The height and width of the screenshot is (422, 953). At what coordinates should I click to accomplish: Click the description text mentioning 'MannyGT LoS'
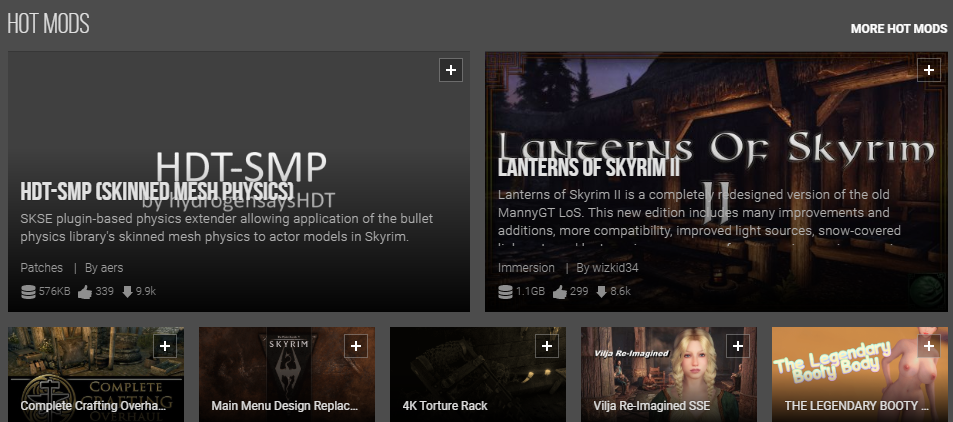pyautogui.click(x=699, y=213)
